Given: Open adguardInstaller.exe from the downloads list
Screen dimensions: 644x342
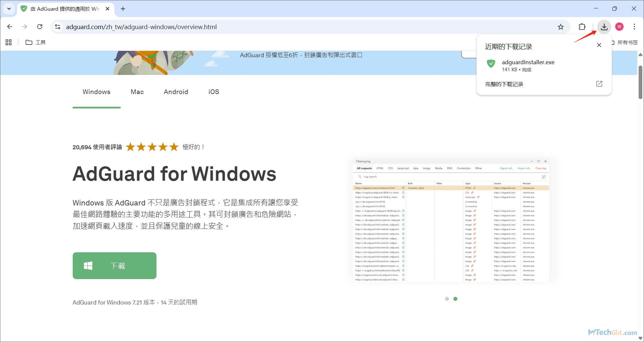Looking at the screenshot, I should click(528, 62).
